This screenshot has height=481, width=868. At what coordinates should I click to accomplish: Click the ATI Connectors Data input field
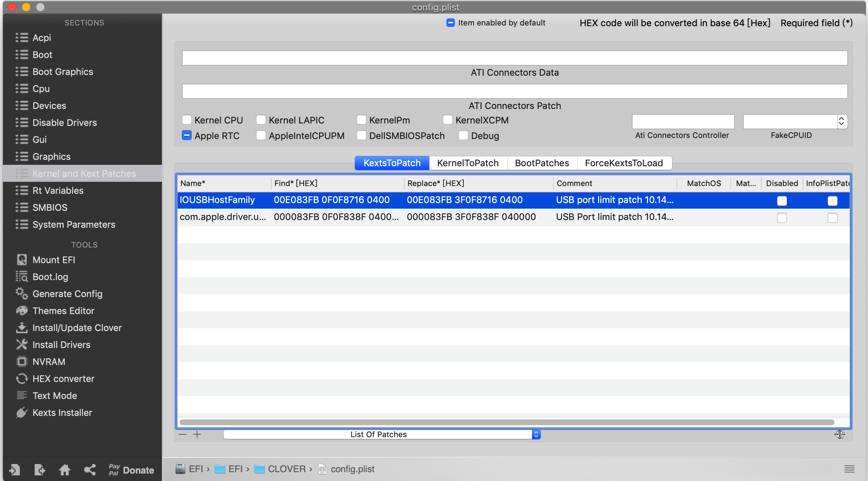(514, 58)
